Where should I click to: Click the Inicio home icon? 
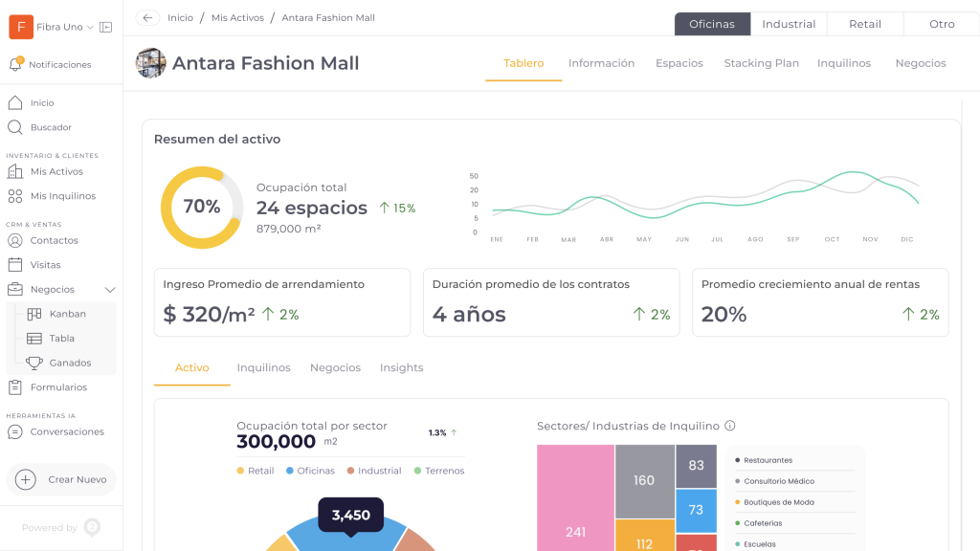pos(15,102)
